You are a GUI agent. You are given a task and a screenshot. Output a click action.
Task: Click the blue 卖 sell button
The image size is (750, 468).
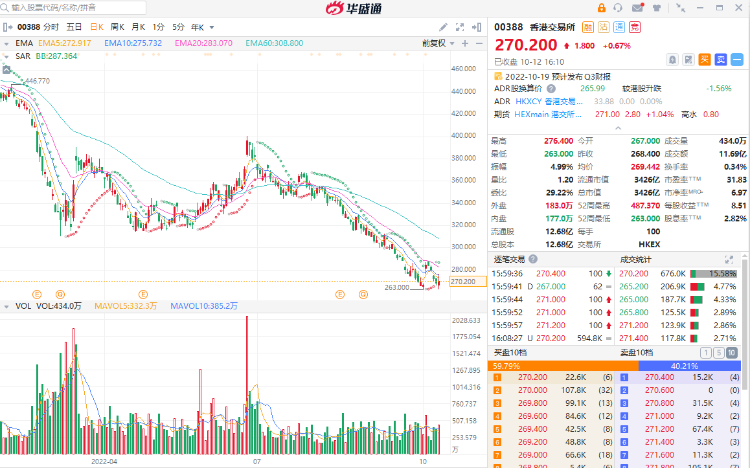pos(721,60)
